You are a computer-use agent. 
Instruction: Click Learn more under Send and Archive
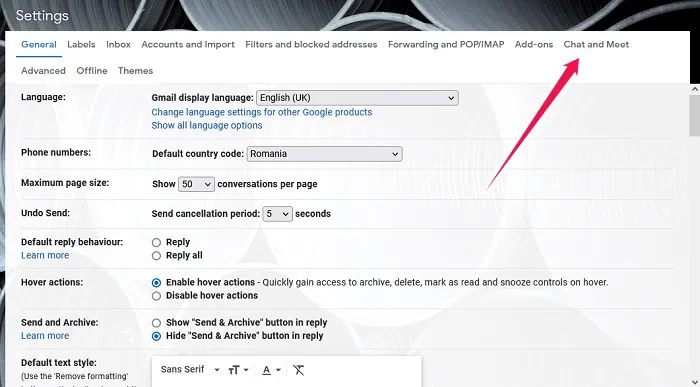(x=45, y=336)
